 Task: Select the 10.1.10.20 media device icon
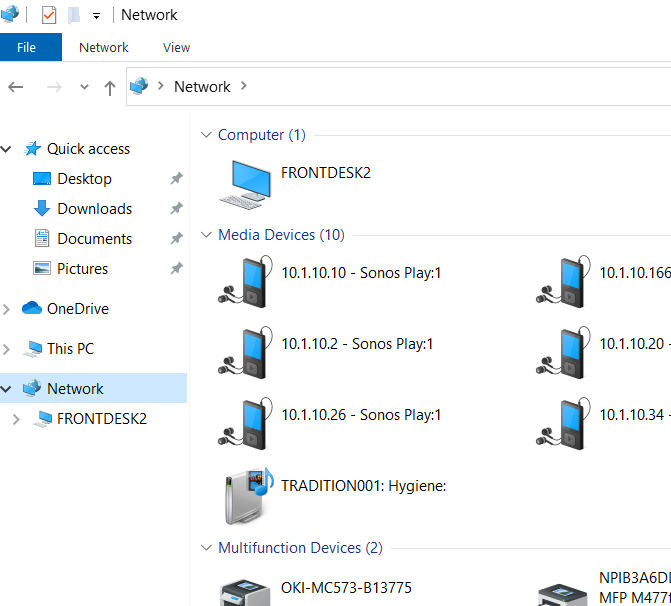563,353
